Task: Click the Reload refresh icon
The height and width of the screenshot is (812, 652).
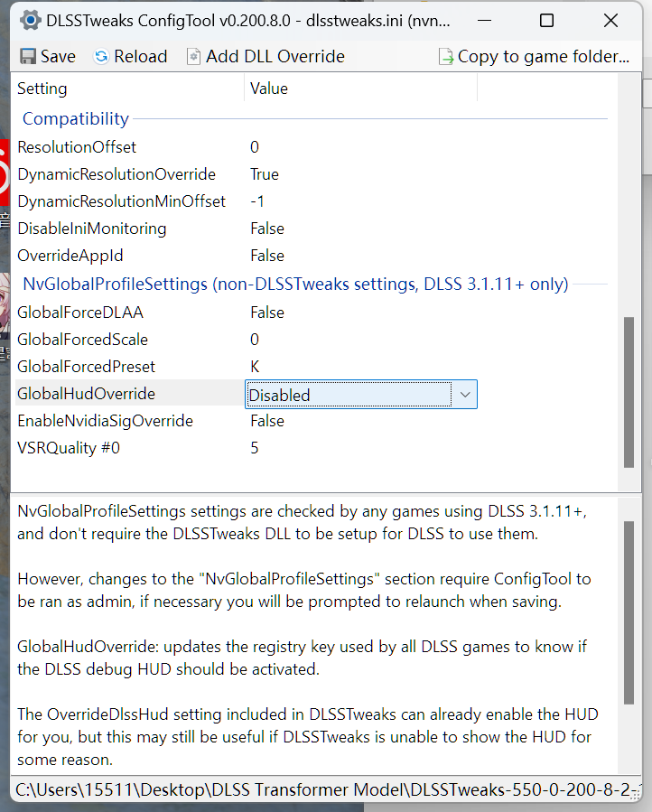Action: 101,57
